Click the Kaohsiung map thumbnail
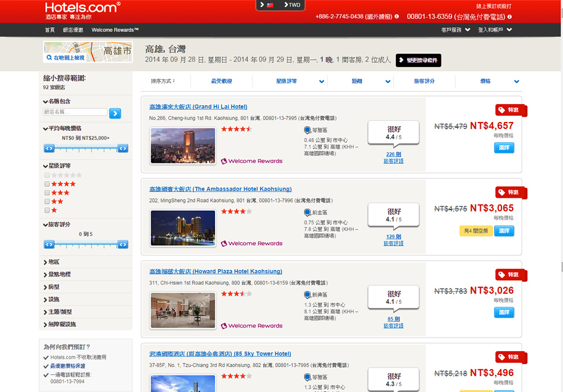Screen dimensions: 563x392 (x=88, y=52)
